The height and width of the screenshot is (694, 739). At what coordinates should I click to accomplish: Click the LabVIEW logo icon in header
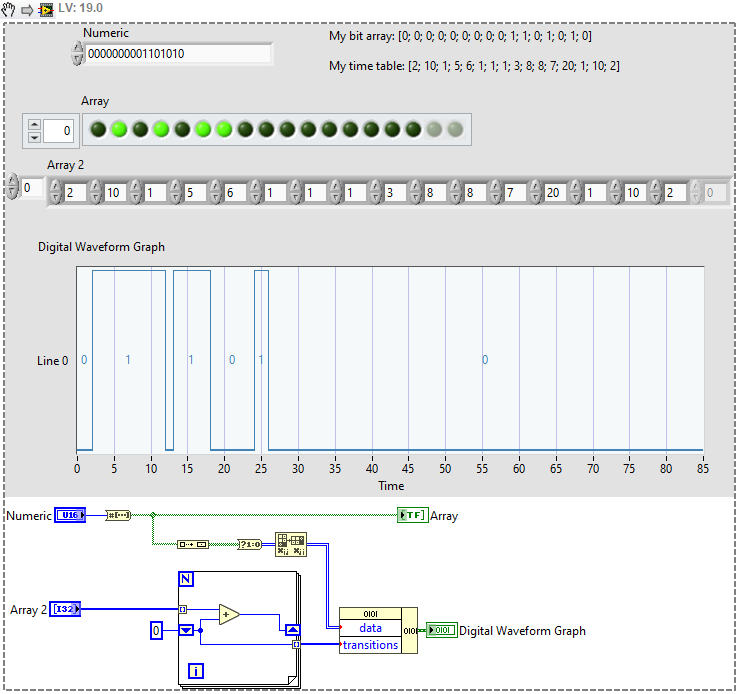coord(46,9)
